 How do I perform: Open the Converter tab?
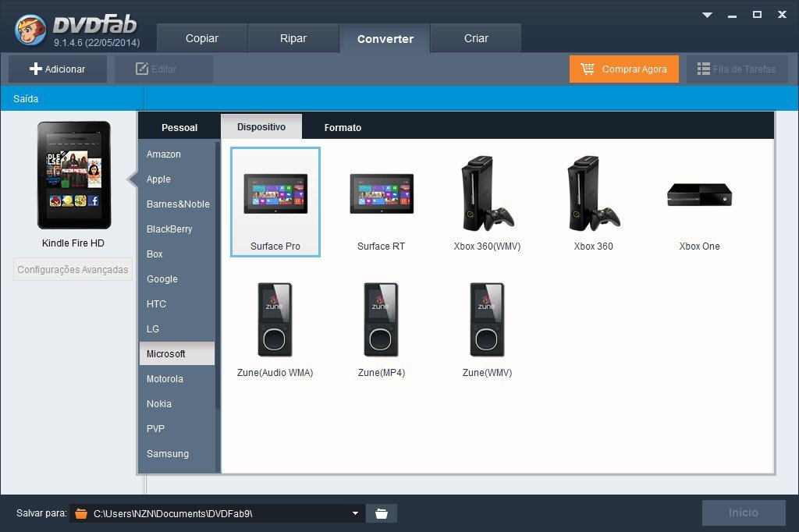(x=385, y=38)
